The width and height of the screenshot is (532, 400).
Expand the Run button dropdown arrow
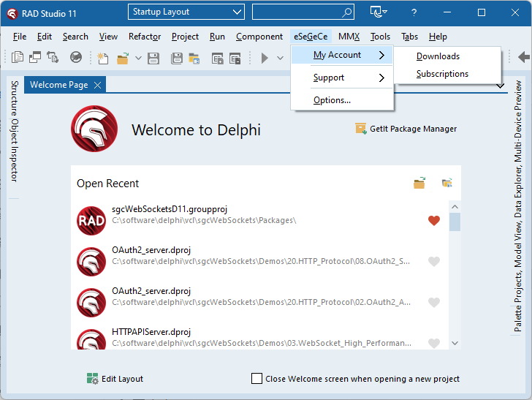[x=280, y=58]
